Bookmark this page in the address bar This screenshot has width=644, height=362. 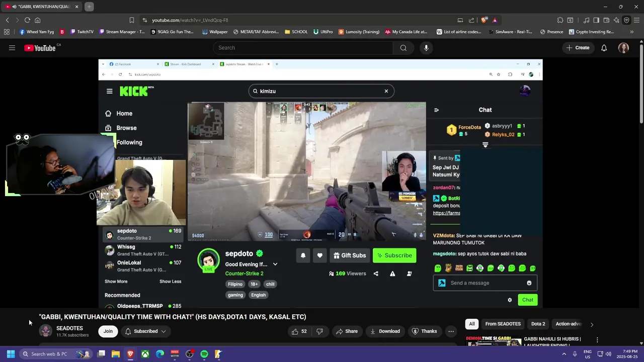click(131, 20)
